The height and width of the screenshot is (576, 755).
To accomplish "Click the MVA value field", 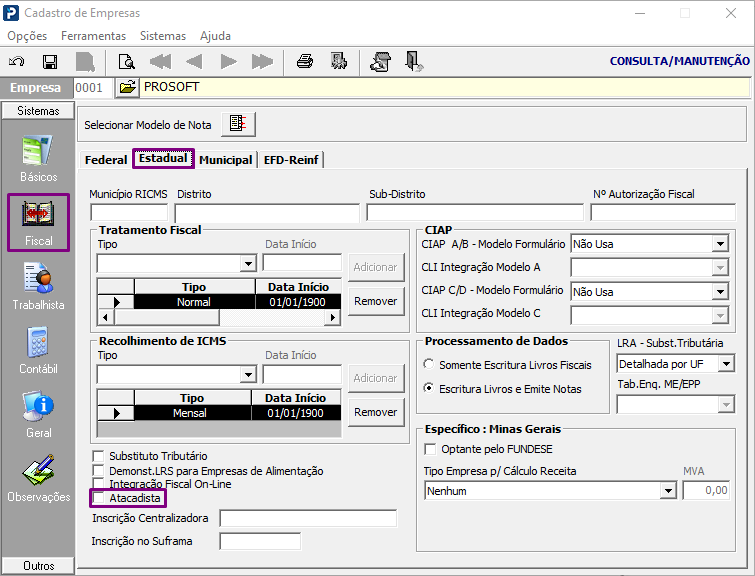I will click(706, 490).
